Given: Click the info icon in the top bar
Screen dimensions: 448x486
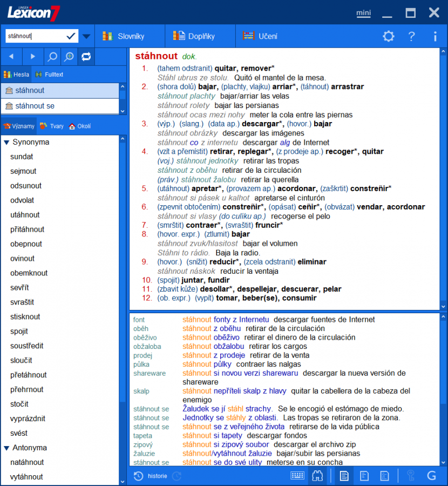Looking at the screenshot, I should point(435,36).
